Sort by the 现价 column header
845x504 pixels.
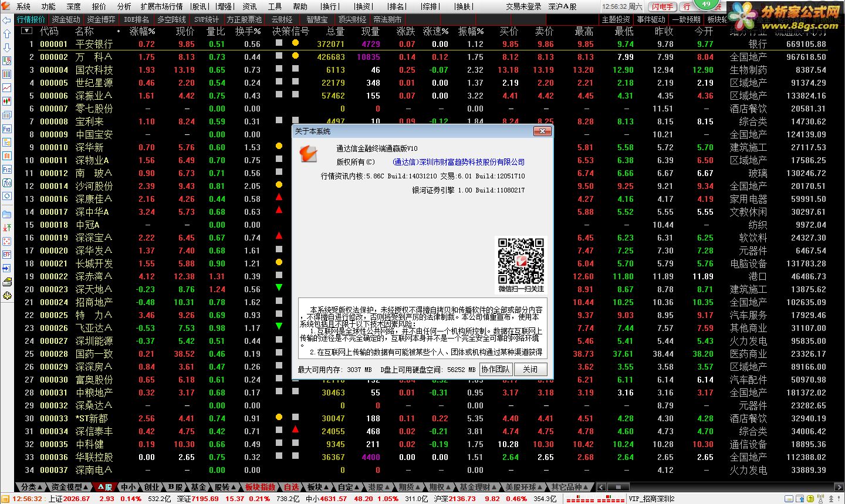(185, 31)
